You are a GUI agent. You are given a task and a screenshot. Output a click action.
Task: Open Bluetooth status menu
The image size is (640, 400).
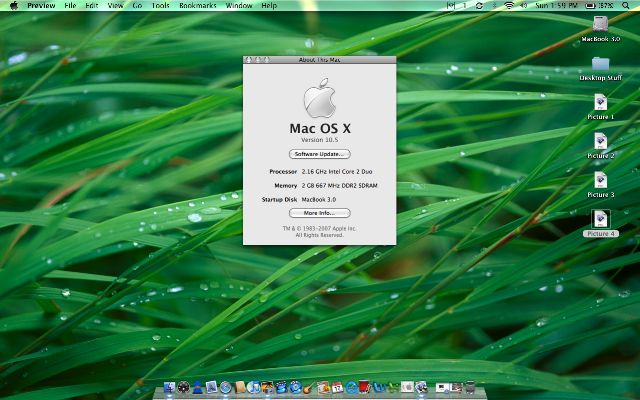(x=494, y=6)
